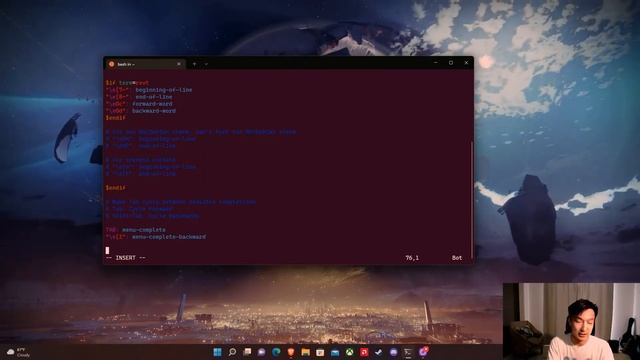Click the 'forward-word' binding text
The height and width of the screenshot is (360, 640).
pyautogui.click(x=152, y=104)
